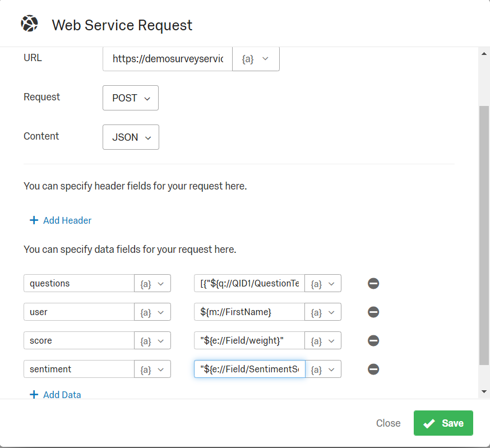
Task: Click inside the URL input field
Action: [x=165, y=58]
